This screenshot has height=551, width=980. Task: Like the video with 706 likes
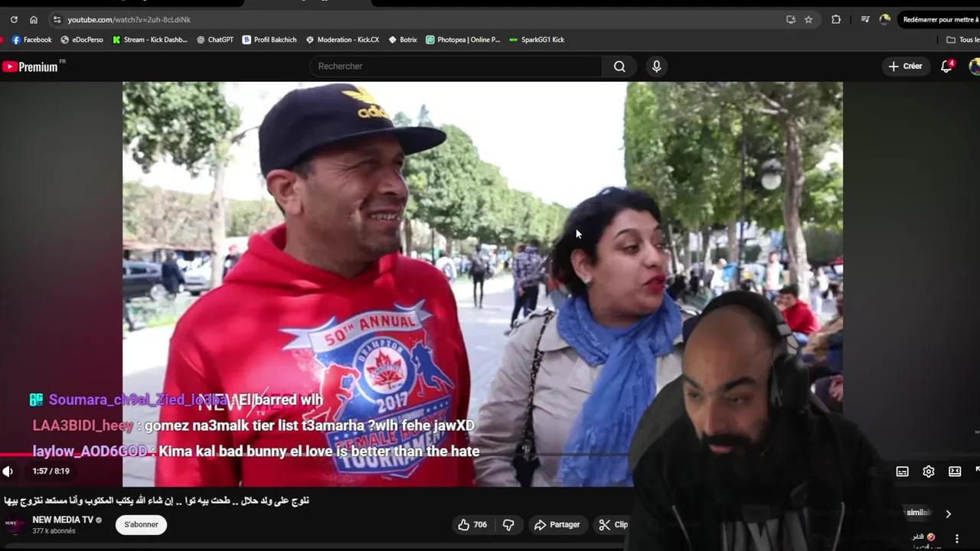pyautogui.click(x=472, y=524)
